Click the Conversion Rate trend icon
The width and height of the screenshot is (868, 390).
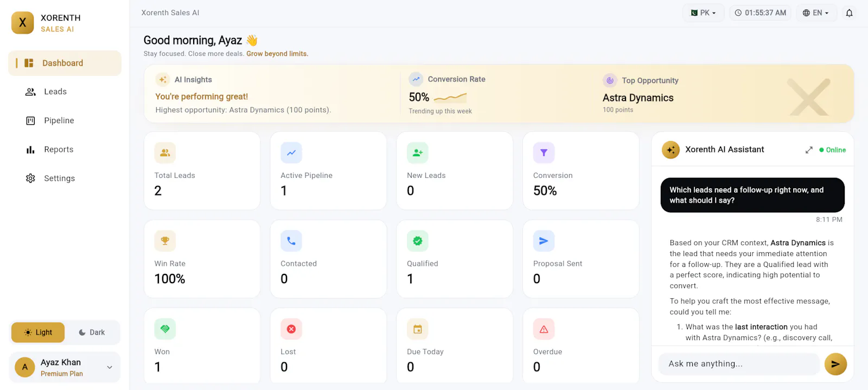tap(416, 79)
